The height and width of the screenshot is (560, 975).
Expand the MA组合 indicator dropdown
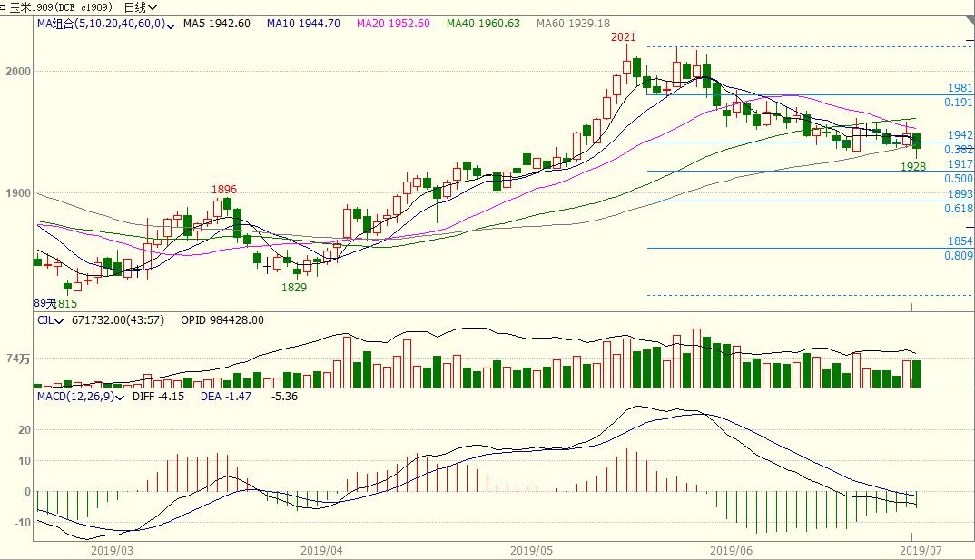tap(172, 24)
